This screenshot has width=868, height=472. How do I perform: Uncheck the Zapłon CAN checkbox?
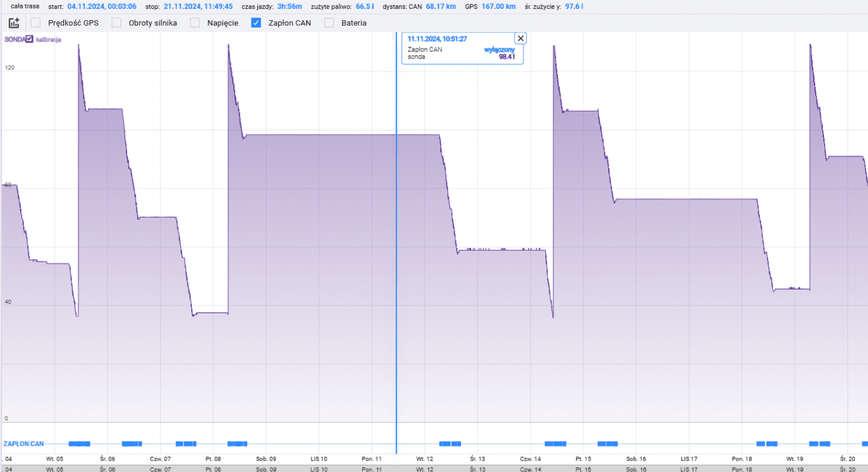(x=256, y=23)
